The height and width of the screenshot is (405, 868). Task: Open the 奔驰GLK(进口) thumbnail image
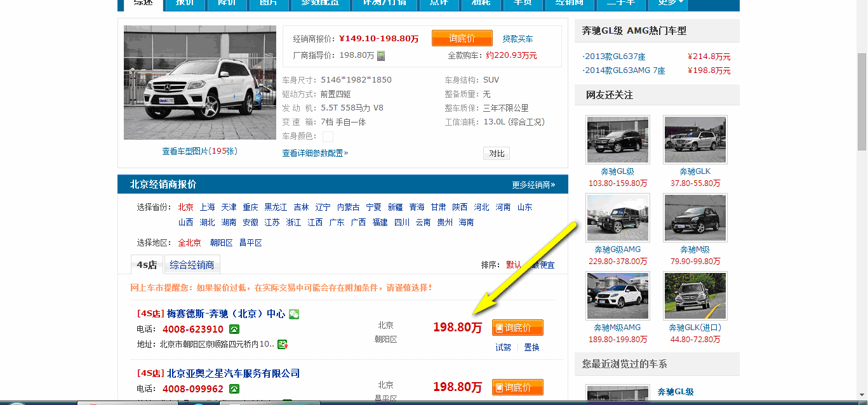click(x=695, y=296)
